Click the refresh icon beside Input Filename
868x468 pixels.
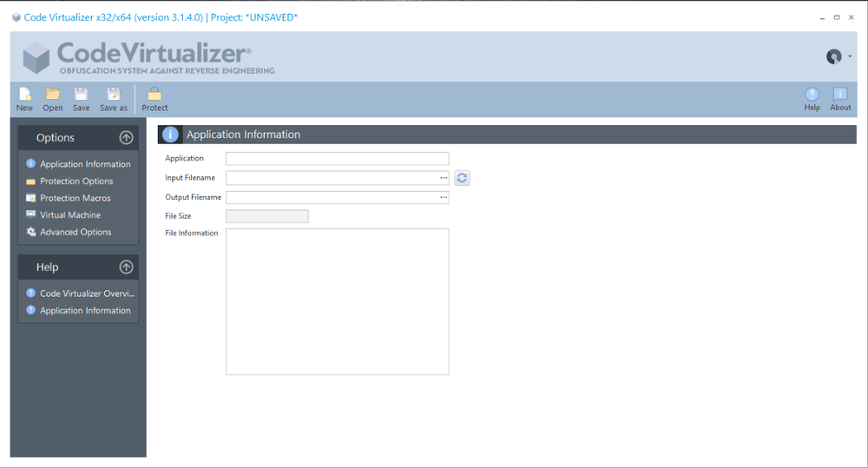click(462, 178)
